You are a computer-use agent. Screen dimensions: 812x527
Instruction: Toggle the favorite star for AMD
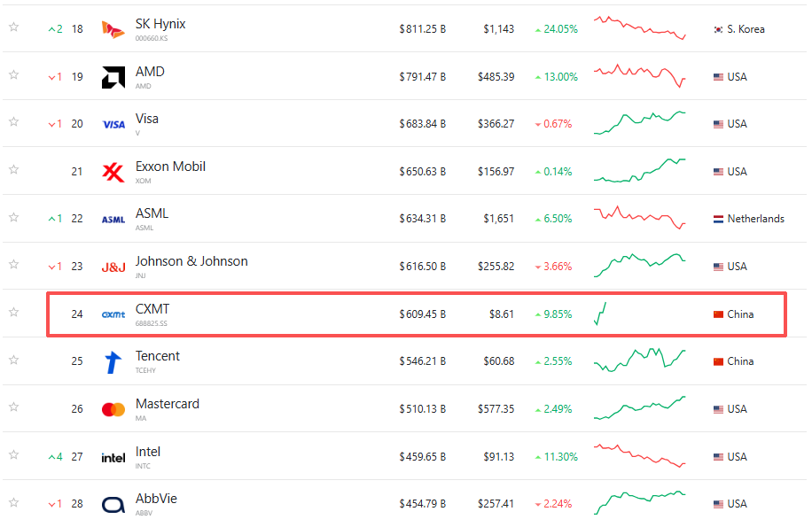(14, 74)
